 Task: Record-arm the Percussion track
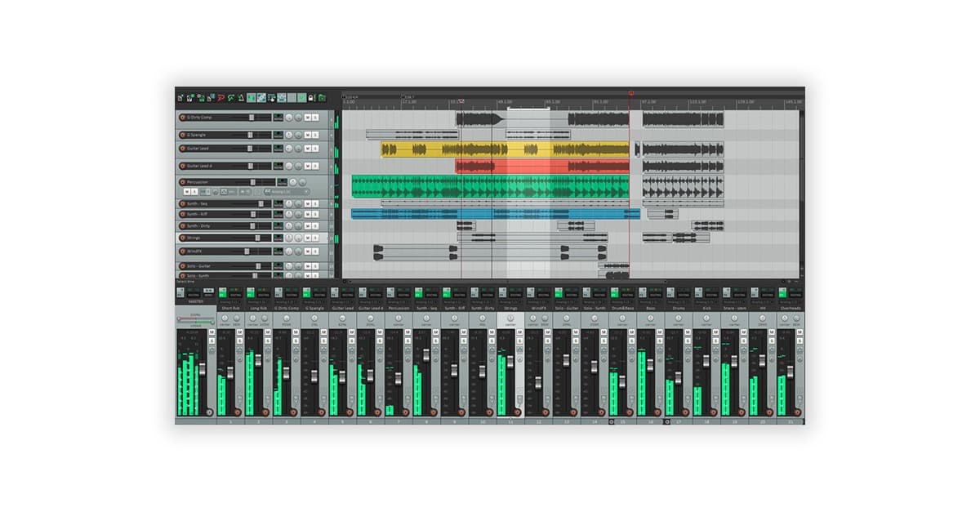click(x=183, y=181)
